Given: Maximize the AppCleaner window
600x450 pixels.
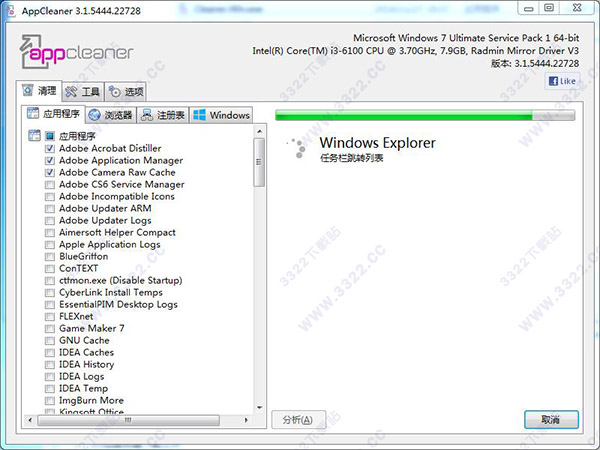Looking at the screenshot, I should coord(549,8).
